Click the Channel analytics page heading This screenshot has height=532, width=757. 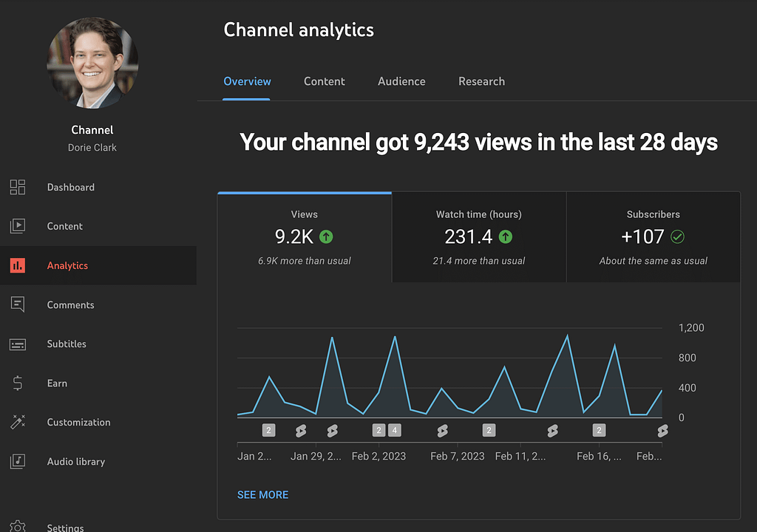click(x=299, y=30)
